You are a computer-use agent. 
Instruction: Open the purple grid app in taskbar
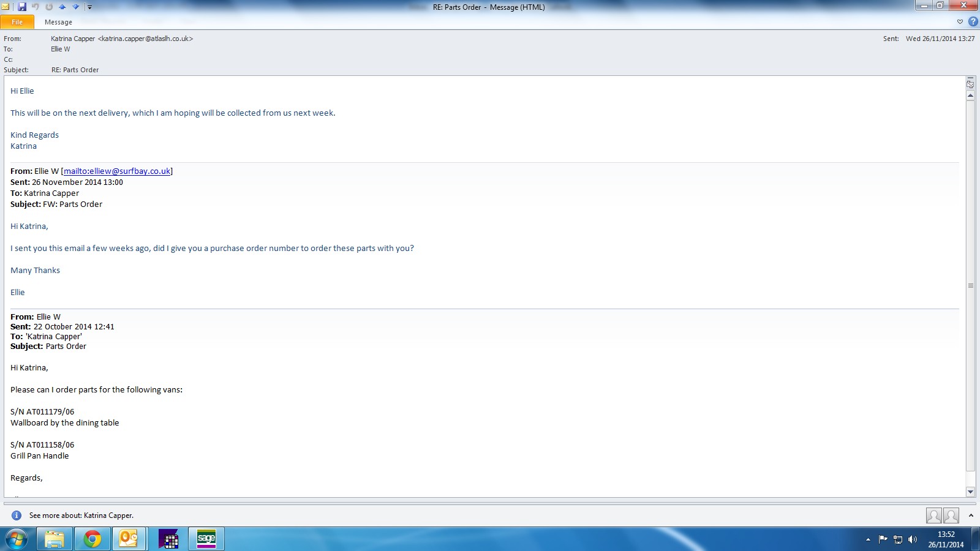coord(168,539)
